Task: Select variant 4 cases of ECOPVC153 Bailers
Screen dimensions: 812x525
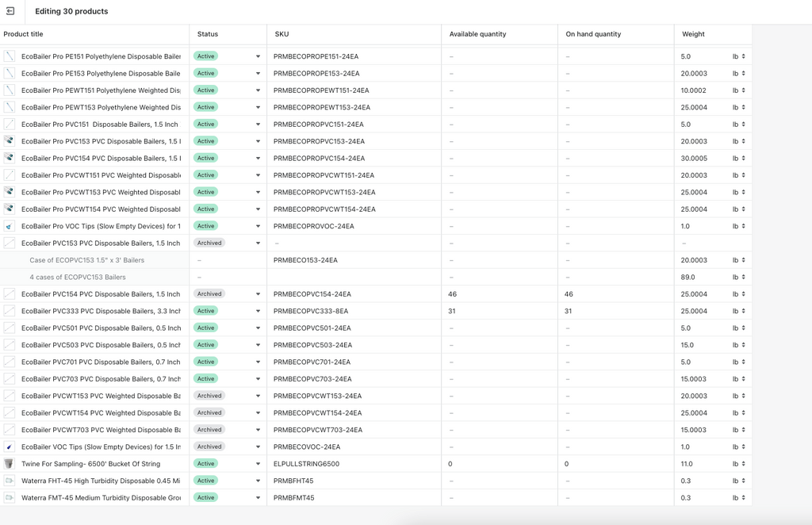Action: [78, 277]
